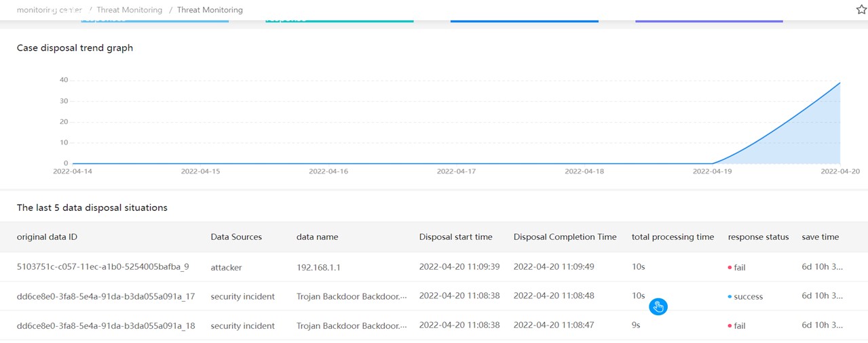This screenshot has height=343, width=868.
Task: Click the 2022-04-20 point on trend graph
Action: [x=840, y=83]
